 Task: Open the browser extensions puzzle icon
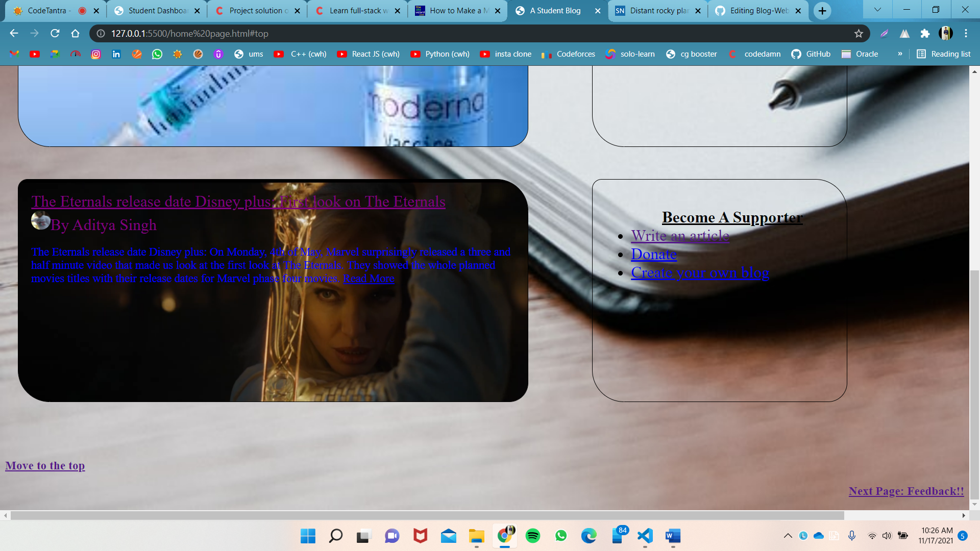tap(925, 33)
